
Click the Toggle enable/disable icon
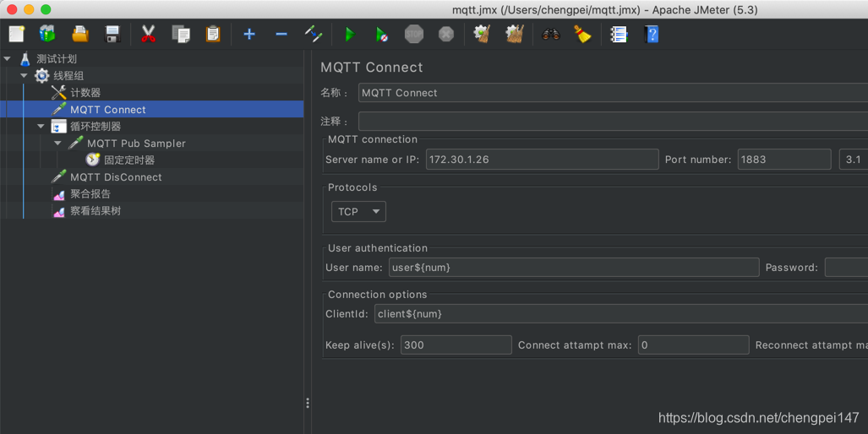pos(314,35)
